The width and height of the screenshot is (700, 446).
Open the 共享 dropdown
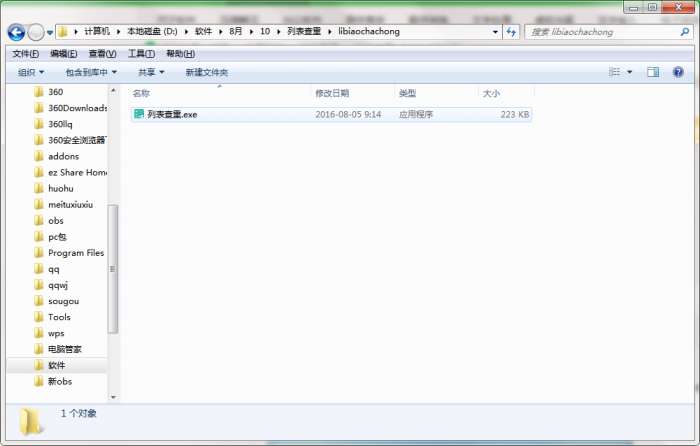(151, 72)
